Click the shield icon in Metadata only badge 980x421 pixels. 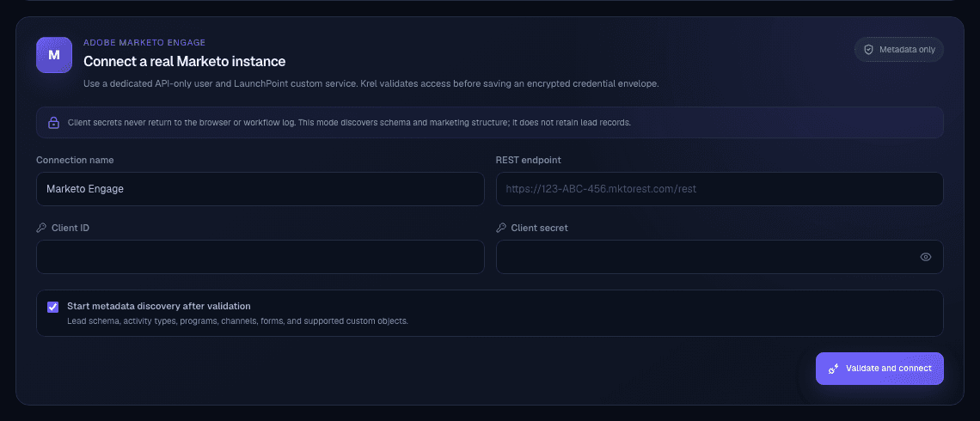click(x=868, y=49)
